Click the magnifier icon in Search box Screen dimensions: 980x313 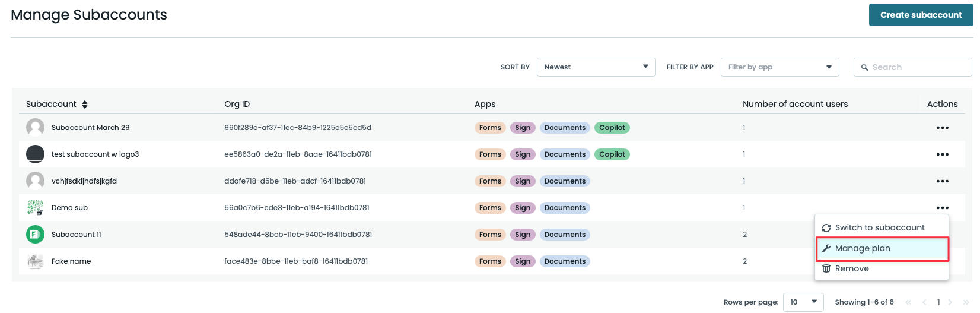coord(865,68)
